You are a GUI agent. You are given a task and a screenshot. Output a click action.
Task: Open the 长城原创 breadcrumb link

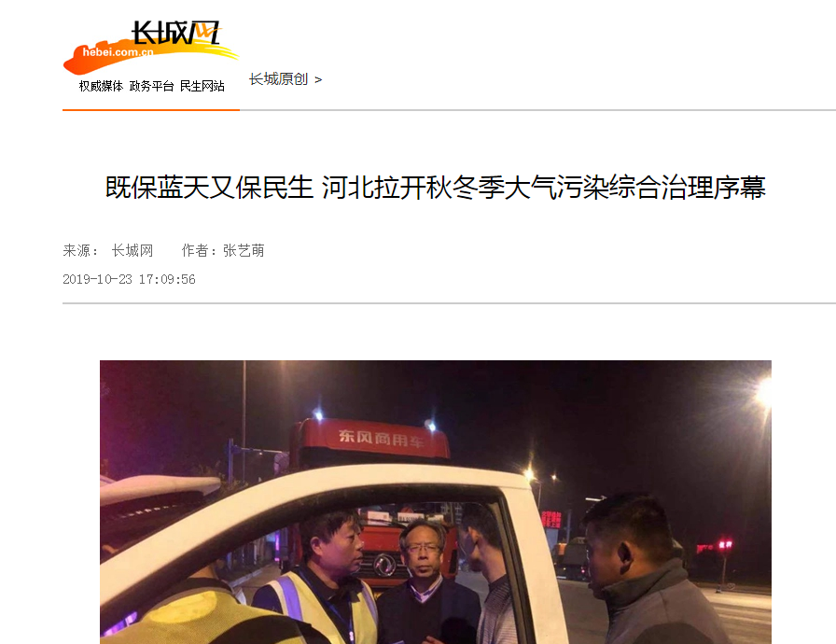point(278,79)
